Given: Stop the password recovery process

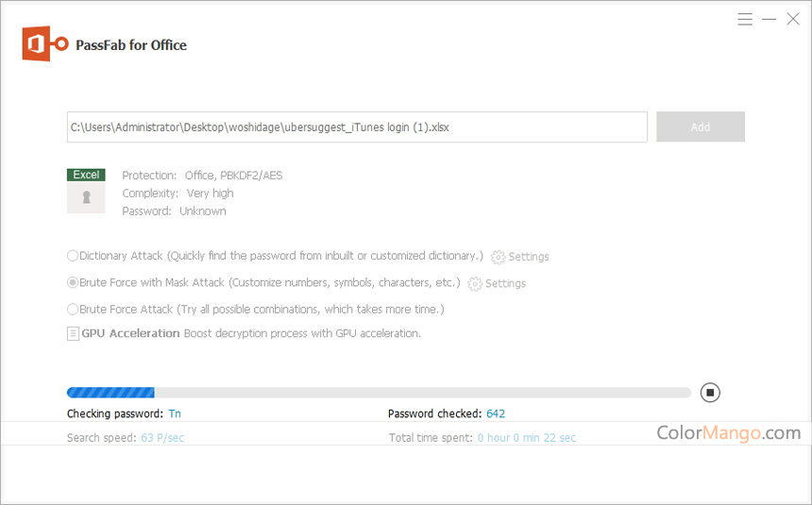Looking at the screenshot, I should click(x=710, y=393).
